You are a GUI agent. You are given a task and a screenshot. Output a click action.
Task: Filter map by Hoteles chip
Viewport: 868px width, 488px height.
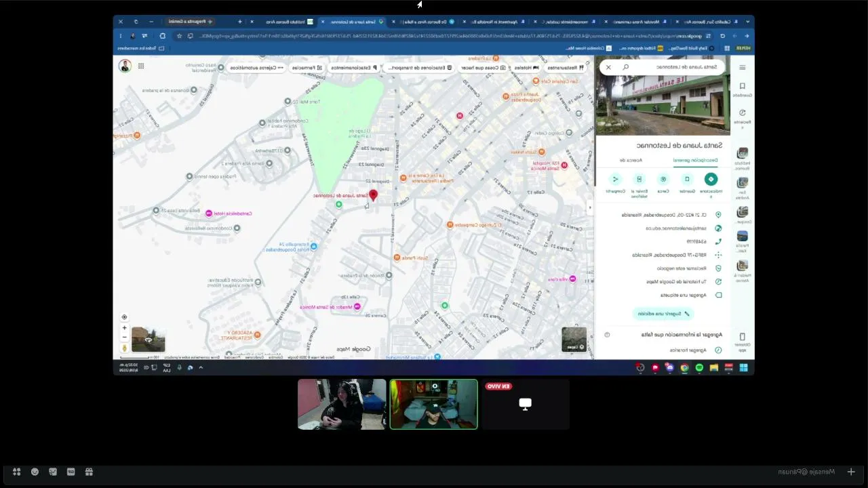526,68
